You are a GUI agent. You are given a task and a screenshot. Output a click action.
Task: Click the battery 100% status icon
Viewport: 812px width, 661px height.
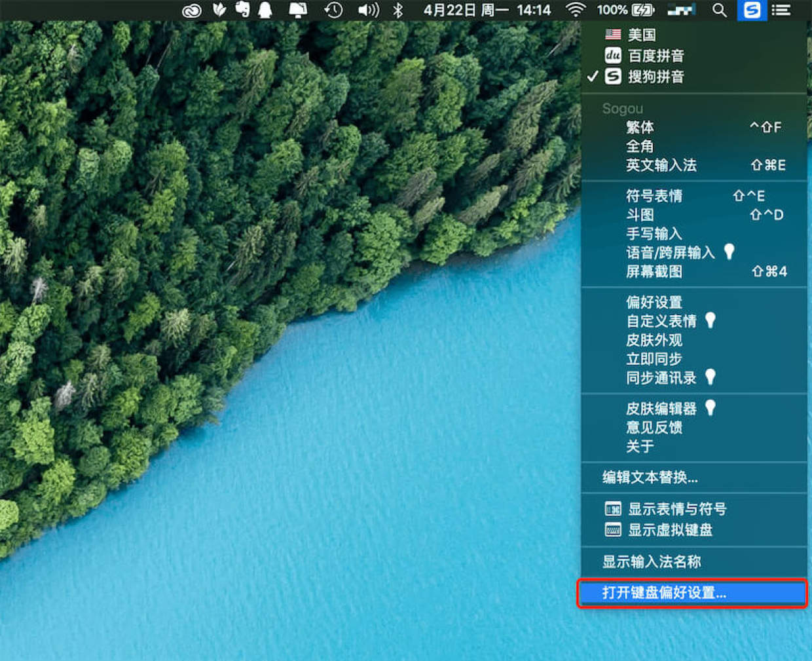[x=625, y=10]
